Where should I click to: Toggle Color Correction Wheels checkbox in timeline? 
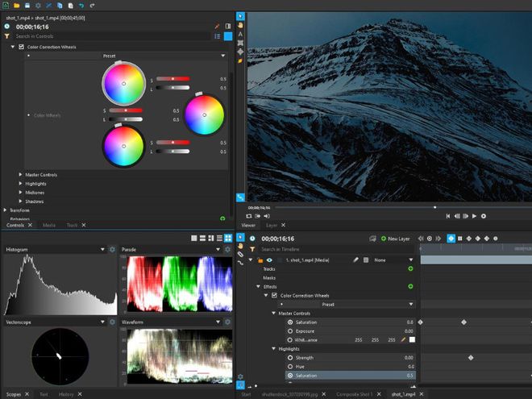click(274, 296)
